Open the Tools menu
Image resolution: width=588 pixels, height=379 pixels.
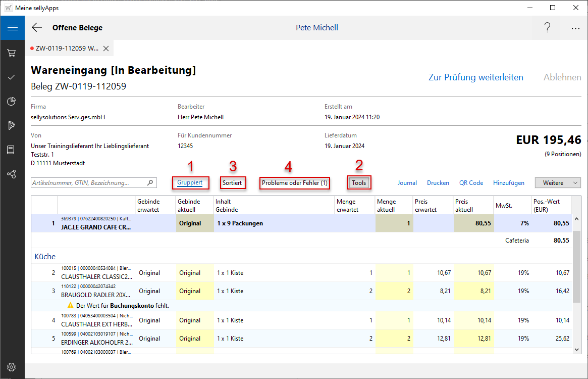(x=359, y=183)
